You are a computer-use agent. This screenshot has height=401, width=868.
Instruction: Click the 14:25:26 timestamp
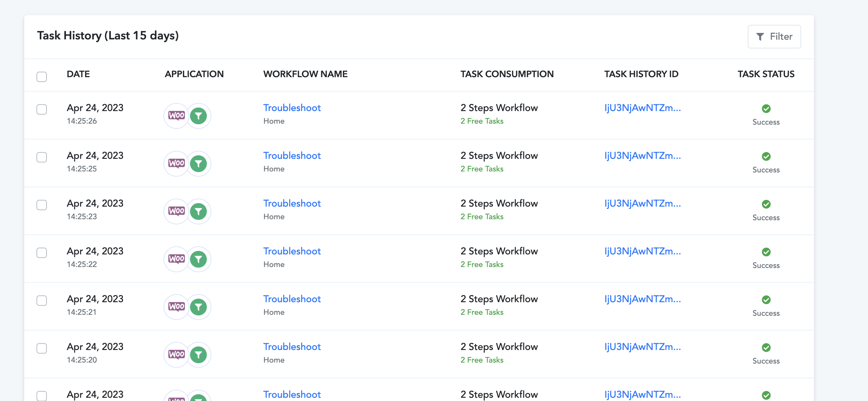pos(82,121)
